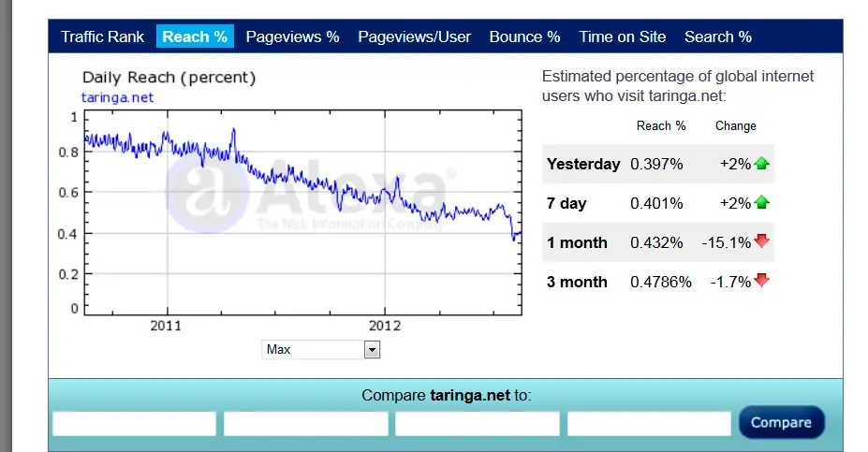Click the Compare button
This screenshot has height=452, width=868.
781,423
